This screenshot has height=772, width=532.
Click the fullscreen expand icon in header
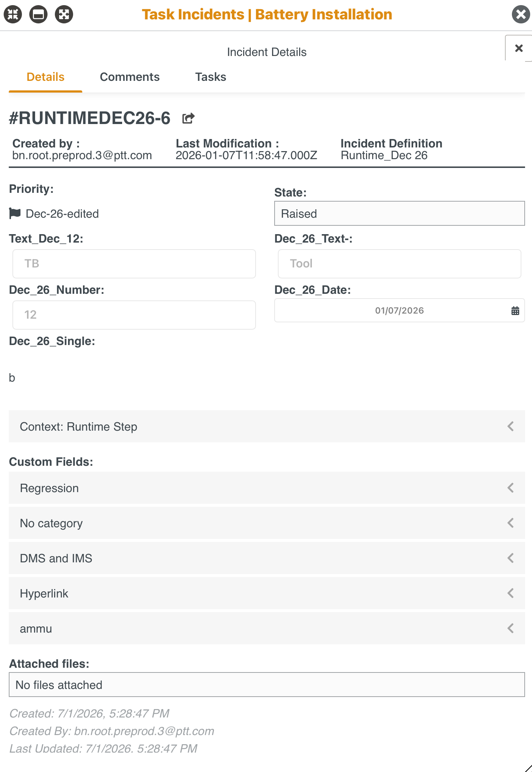64,15
